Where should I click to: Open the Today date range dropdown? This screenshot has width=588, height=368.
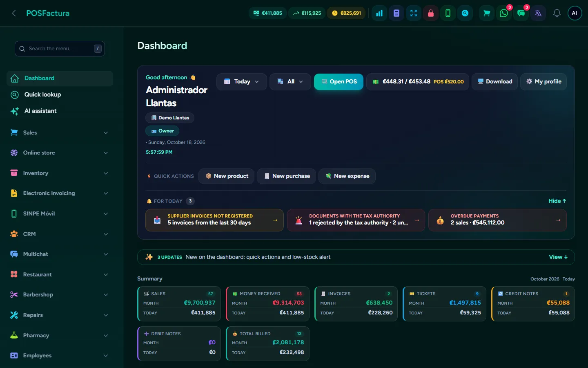(242, 82)
